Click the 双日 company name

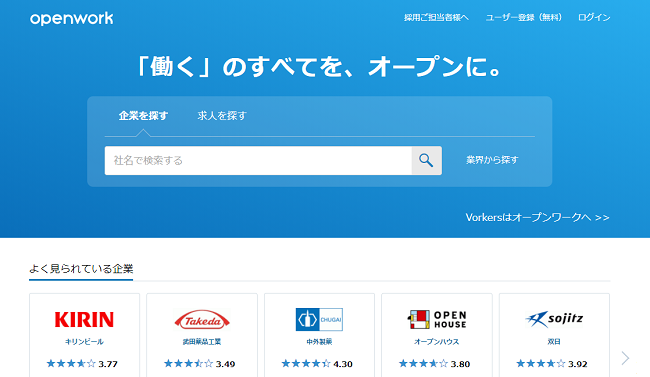pos(554,342)
